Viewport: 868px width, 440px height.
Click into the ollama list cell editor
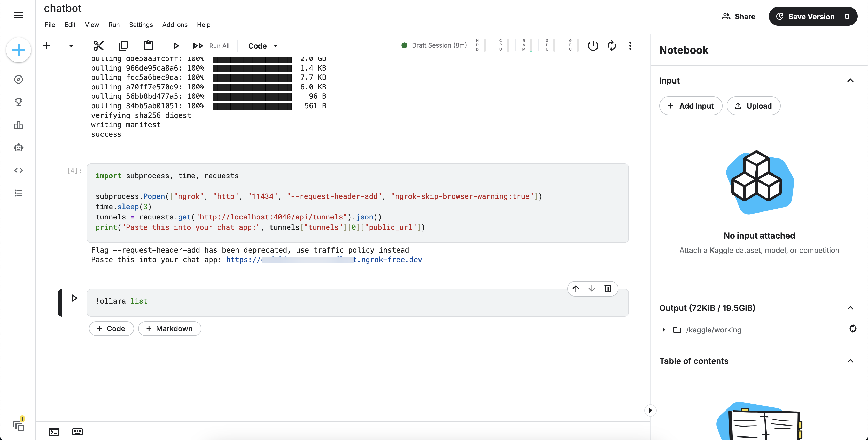point(358,302)
